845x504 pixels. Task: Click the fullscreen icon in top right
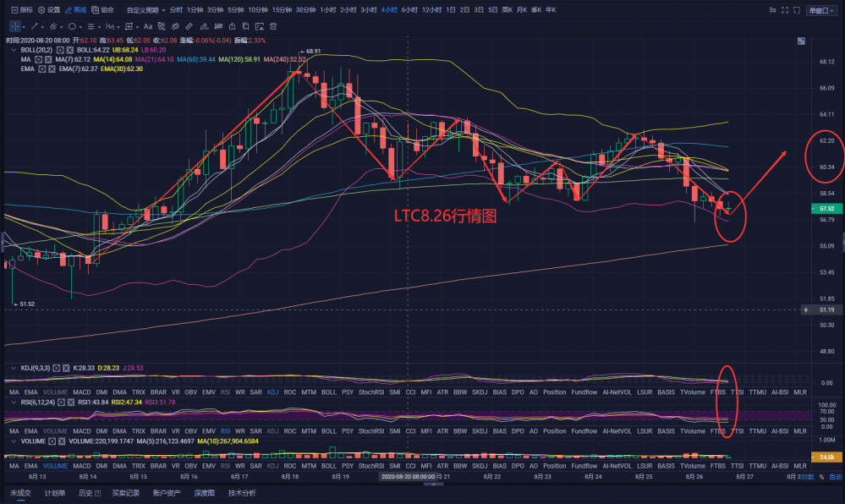click(785, 10)
